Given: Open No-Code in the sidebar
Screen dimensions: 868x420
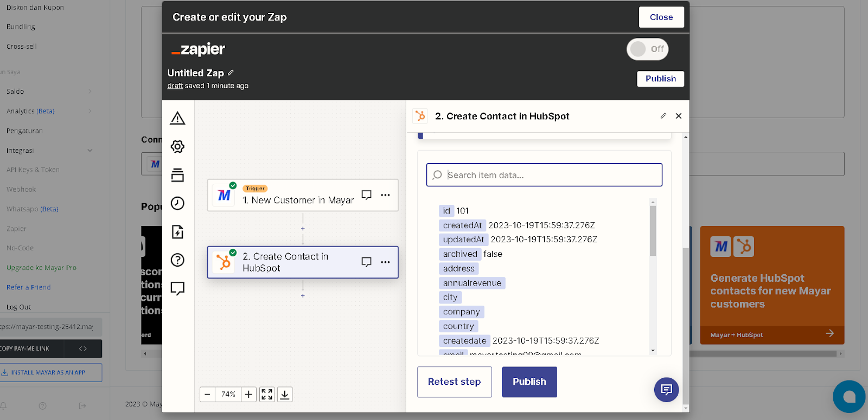Looking at the screenshot, I should point(20,248).
